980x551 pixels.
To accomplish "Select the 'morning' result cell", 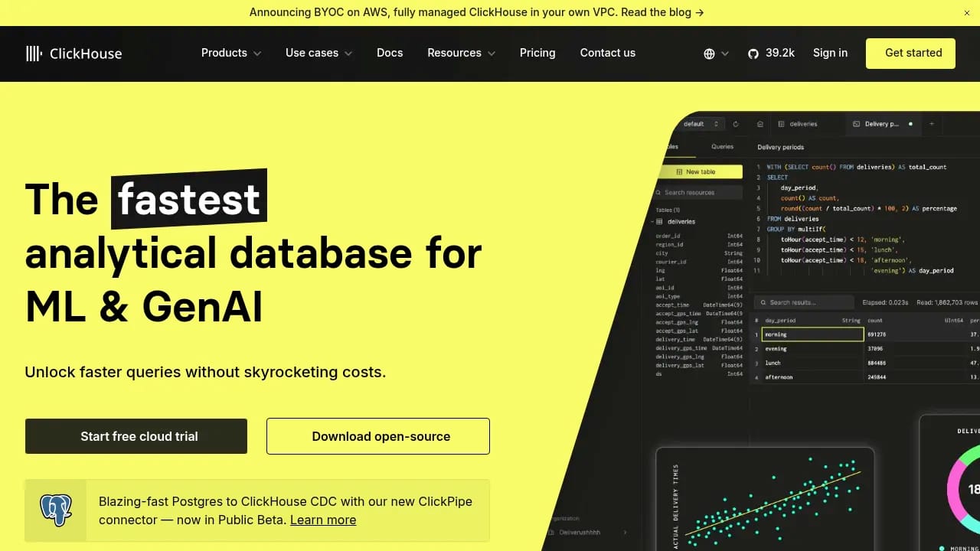I will [815, 334].
